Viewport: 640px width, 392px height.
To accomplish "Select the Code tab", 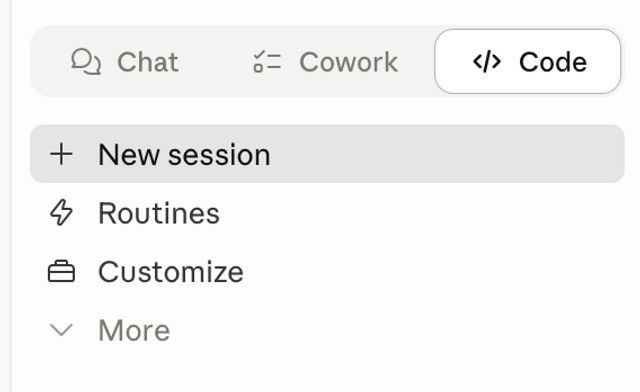I will [x=528, y=62].
